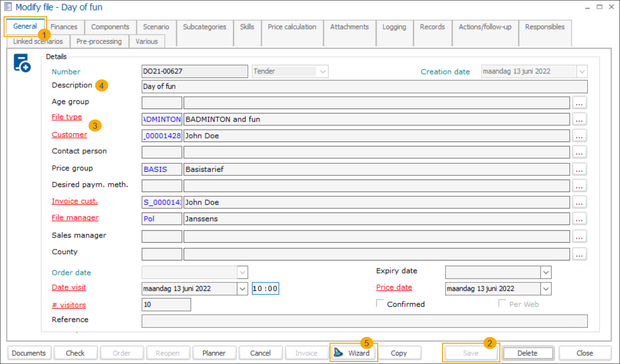Toggle the Per Web checkbox
The width and height of the screenshot is (620, 364).
tap(502, 304)
